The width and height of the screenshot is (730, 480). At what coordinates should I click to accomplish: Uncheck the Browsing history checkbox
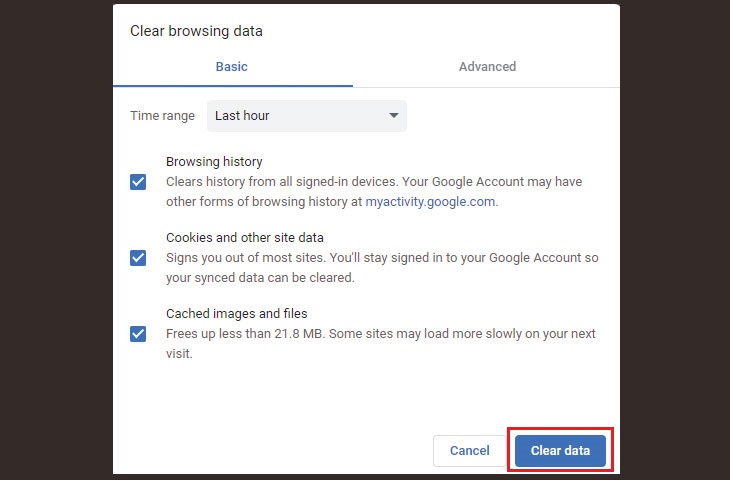[x=138, y=182]
